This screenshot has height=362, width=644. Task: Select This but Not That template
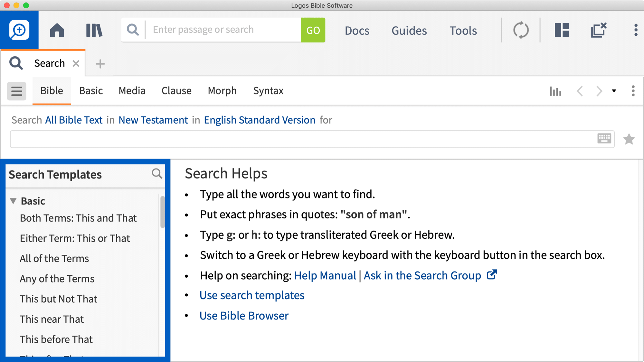point(58,299)
